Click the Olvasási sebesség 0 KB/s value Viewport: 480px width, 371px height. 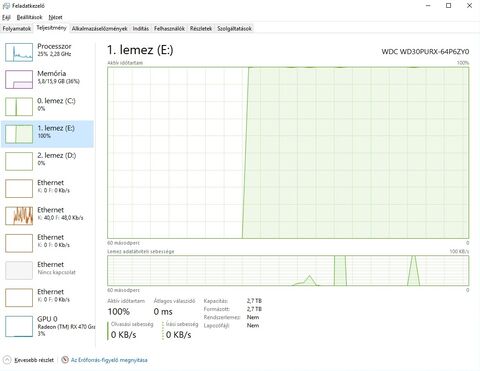click(x=124, y=335)
